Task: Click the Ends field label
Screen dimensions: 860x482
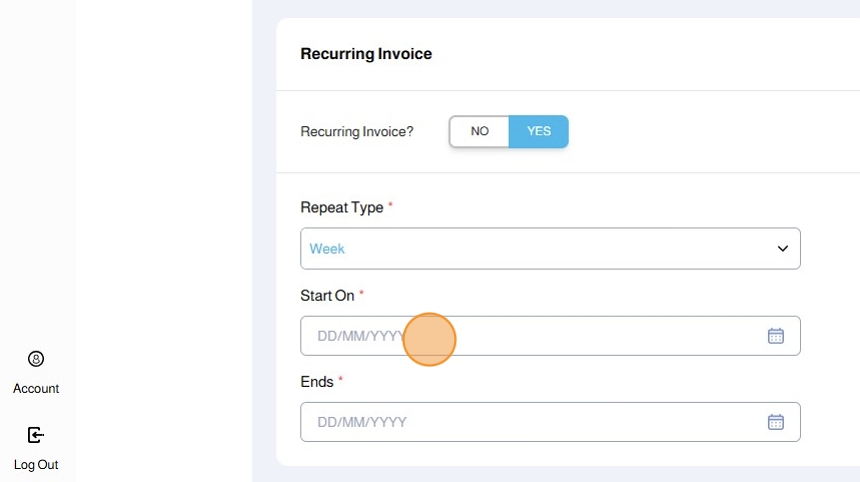Action: coord(316,382)
